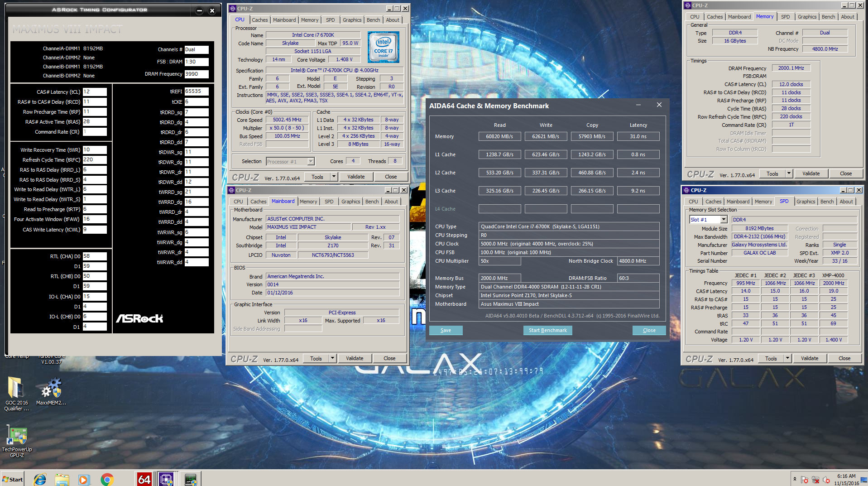868x486 pixels.
Task: Open Graphics tab in CPU-Z Mainboard window
Action: [350, 202]
